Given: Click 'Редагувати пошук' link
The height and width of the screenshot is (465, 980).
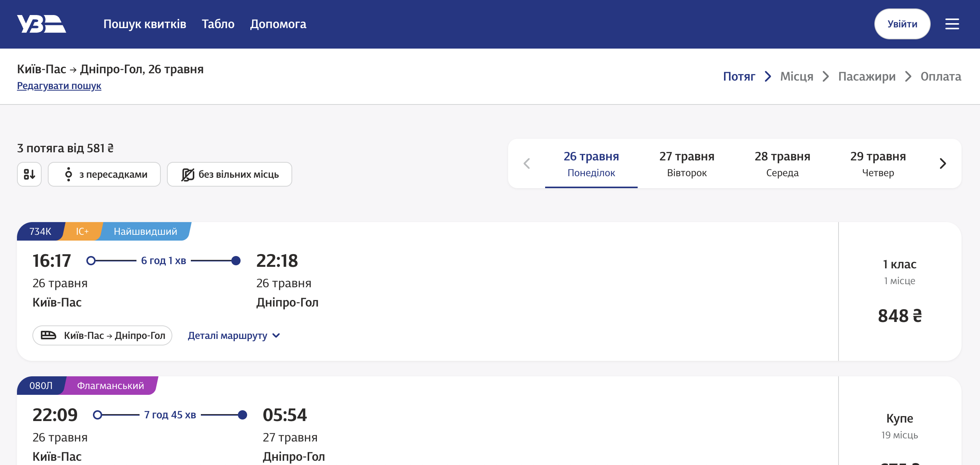Looking at the screenshot, I should tap(59, 86).
